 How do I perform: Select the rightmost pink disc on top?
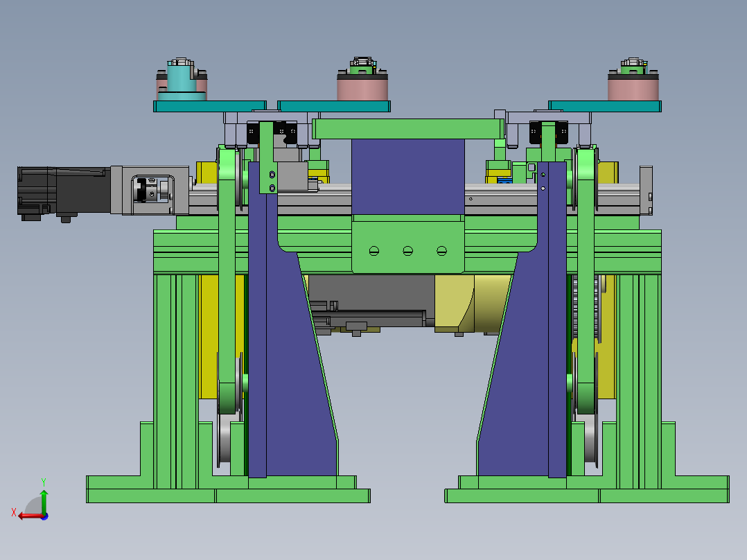[633, 89]
